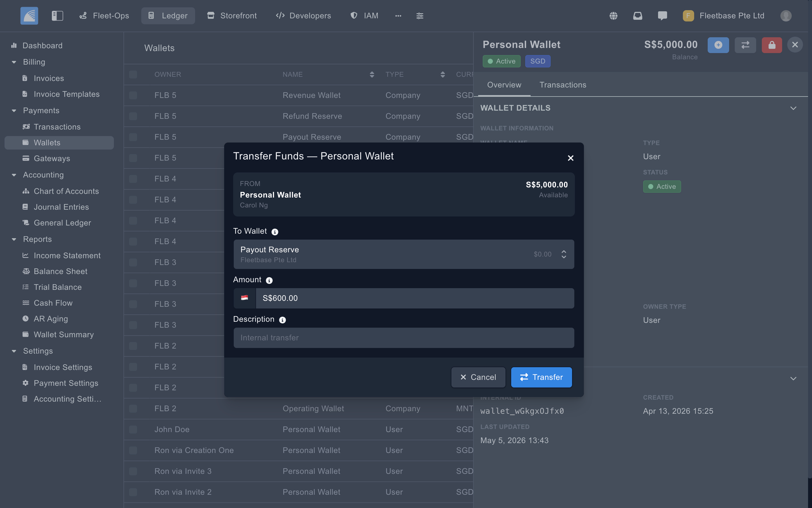Click the transfer arrows button in wallet header
812x508 pixels.
click(745, 45)
